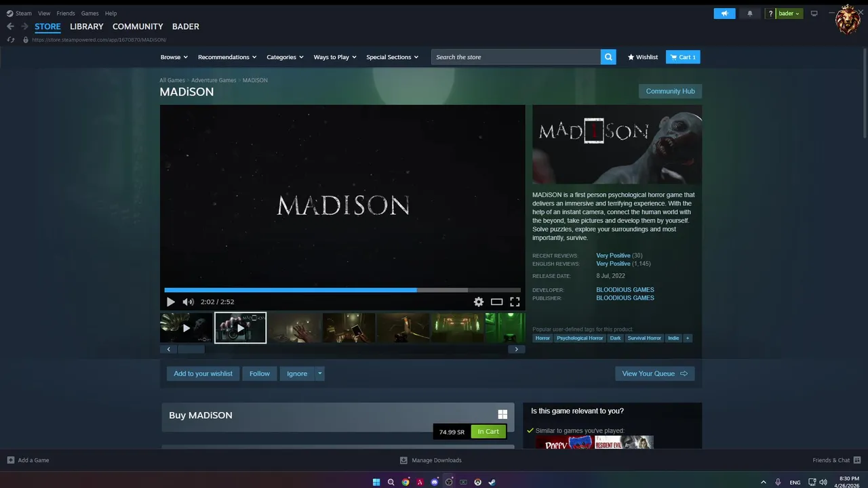Open Windows taskbar search
Image resolution: width=868 pixels, height=488 pixels.
(391, 483)
